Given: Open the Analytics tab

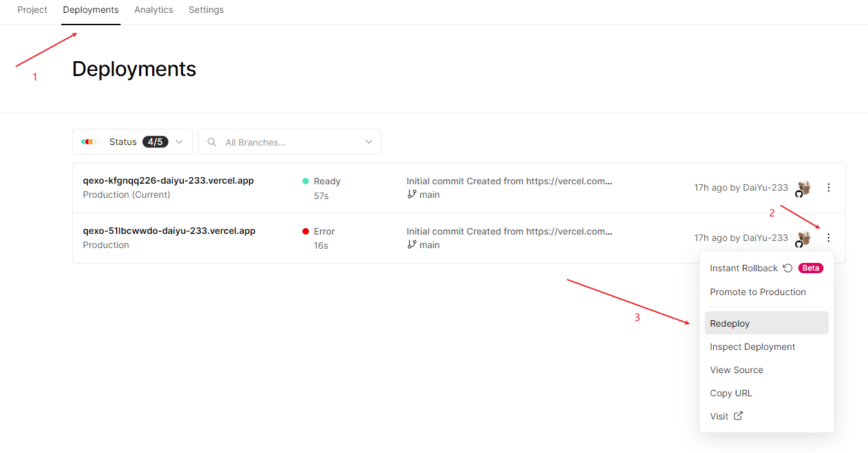Looking at the screenshot, I should (153, 10).
